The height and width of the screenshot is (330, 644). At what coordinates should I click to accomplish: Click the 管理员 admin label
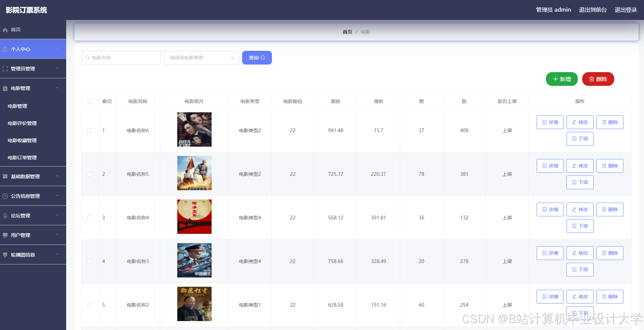(x=553, y=10)
